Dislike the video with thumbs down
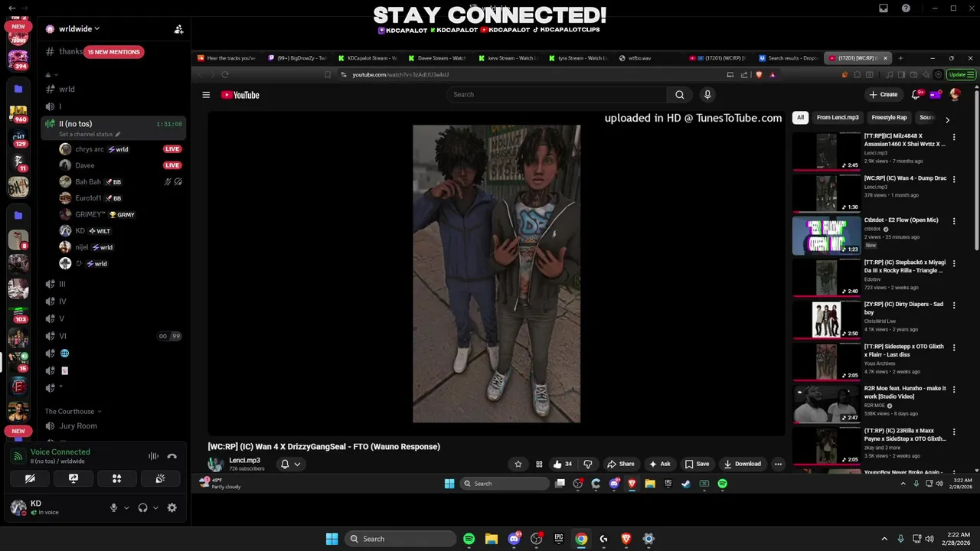980x551 pixels. click(588, 464)
